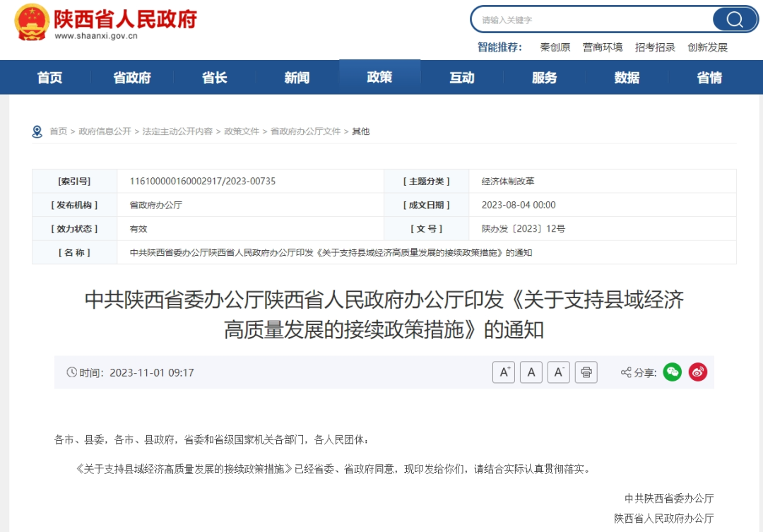Viewport: 763px width, 532px height.
Task: Click the Shaanxi government emblem logo
Action: [32, 21]
